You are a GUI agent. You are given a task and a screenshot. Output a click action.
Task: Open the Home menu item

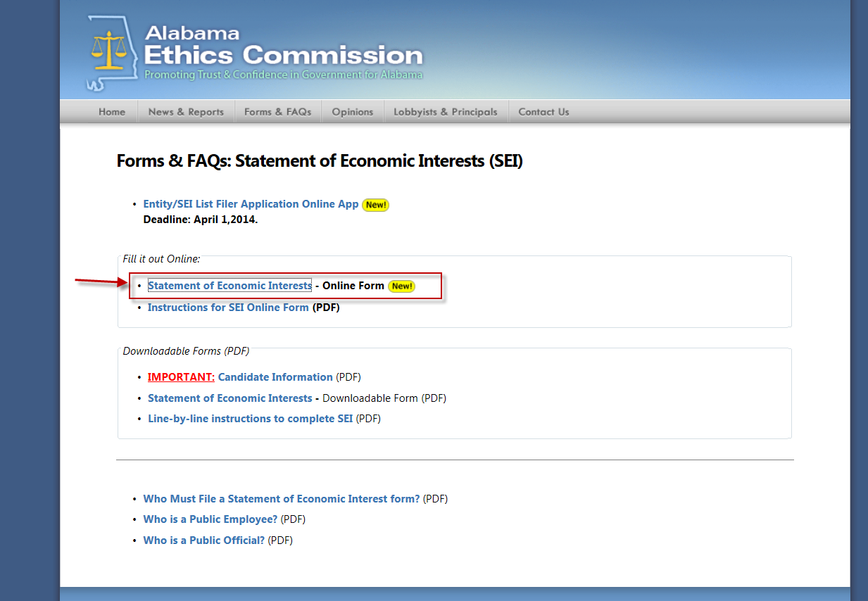tap(112, 112)
